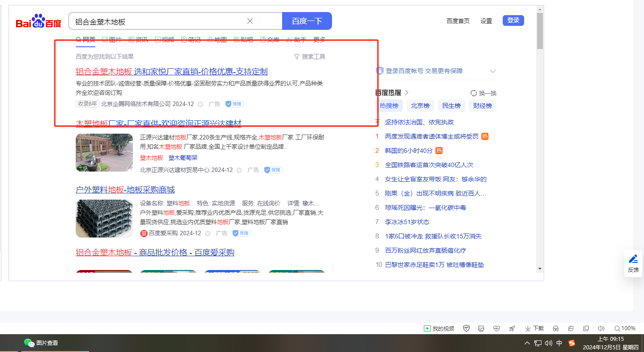Click the Baidu logo

[x=38, y=21]
